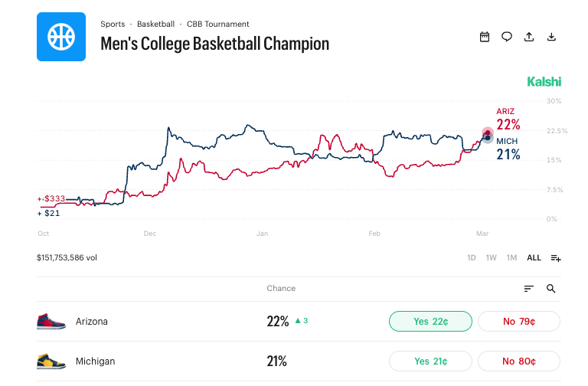This screenshot has width=588, height=386.
Task: Buy No 79¢ for Arizona
Action: coord(519,322)
